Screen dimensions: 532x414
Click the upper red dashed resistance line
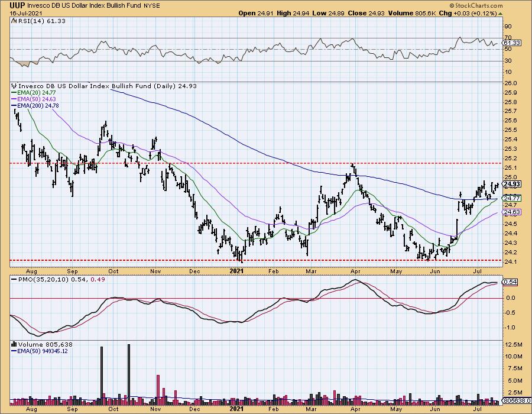256,163
